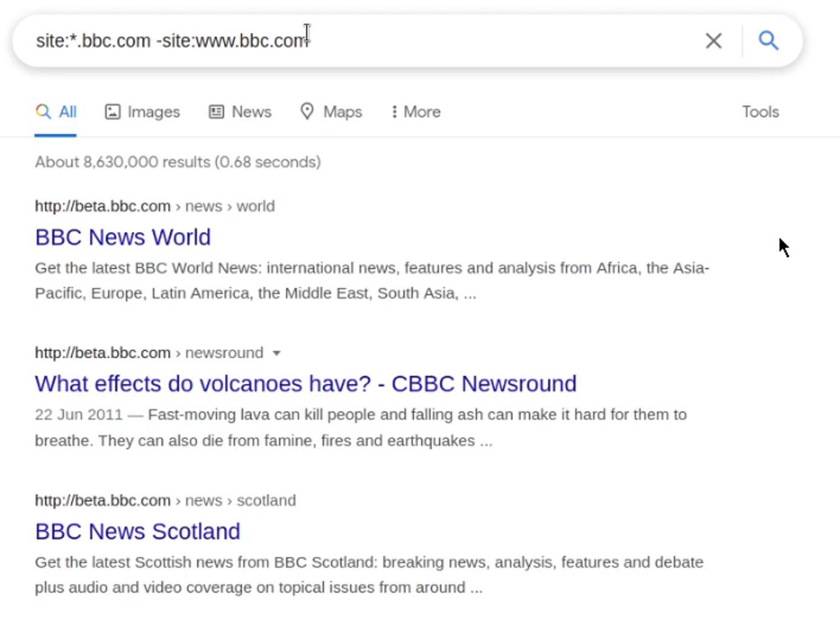Select the Images tab icon

pos(113,111)
